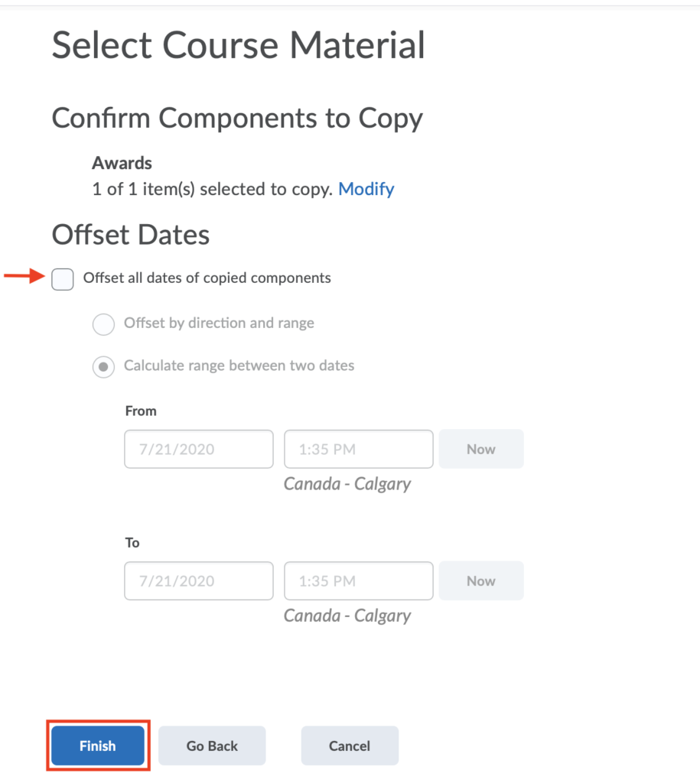Screen dimensions: 700x783
Task: Choose Calculate range between two dates radio
Action: tap(103, 366)
